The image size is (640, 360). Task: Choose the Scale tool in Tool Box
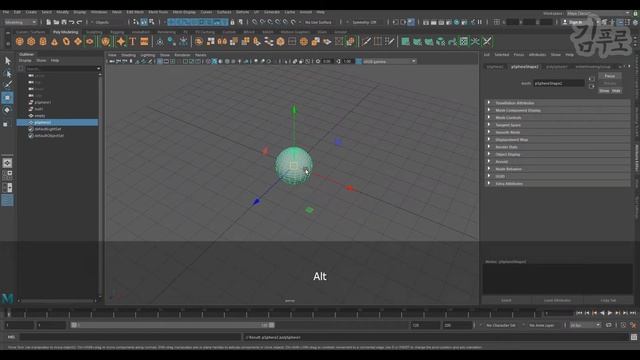[x=6, y=124]
